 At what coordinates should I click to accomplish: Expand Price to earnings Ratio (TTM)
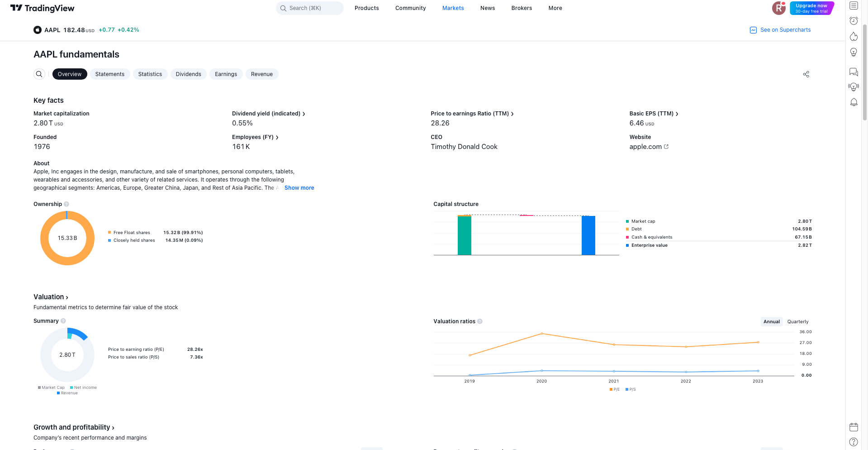pos(472,114)
